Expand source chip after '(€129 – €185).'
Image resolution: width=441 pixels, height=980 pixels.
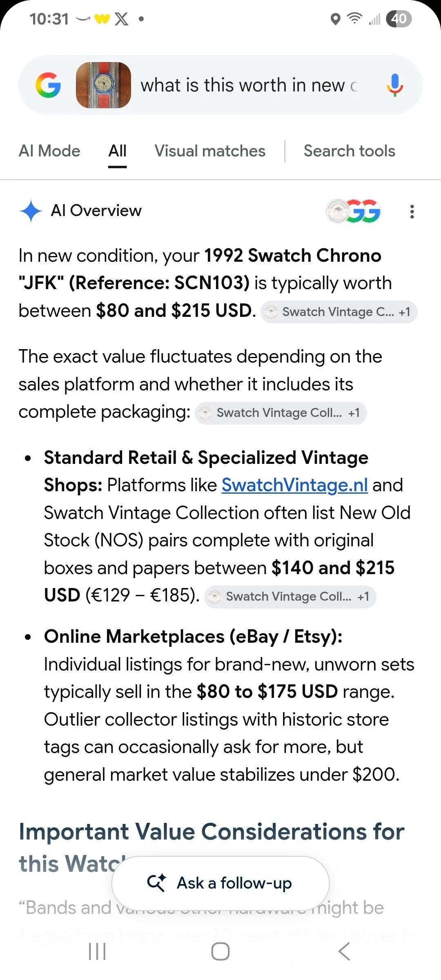290,597
